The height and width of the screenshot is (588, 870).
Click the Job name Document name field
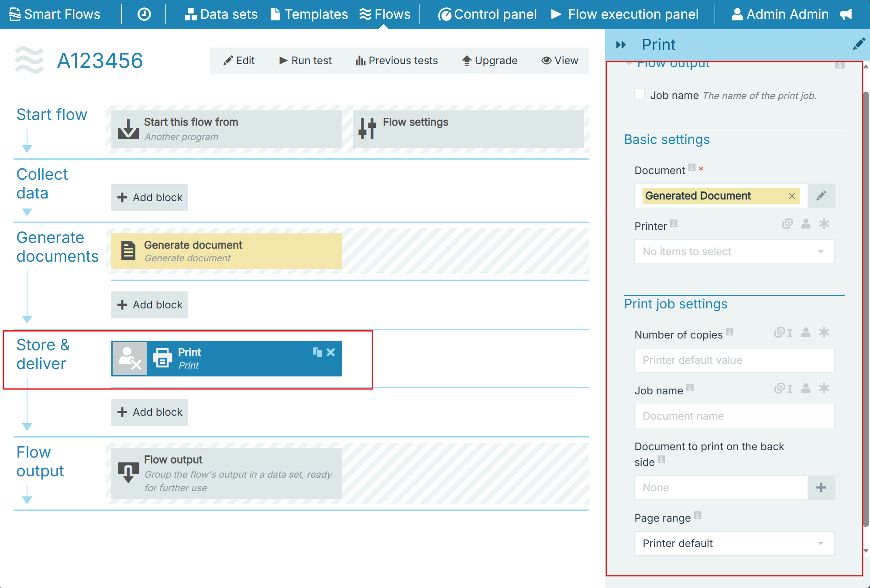coord(734,416)
